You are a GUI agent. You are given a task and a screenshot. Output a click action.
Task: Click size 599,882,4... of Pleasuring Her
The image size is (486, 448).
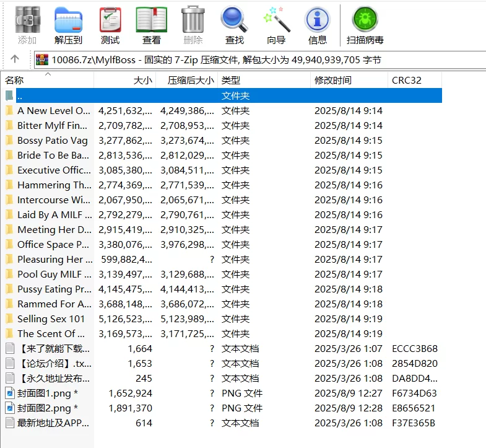coord(127,260)
